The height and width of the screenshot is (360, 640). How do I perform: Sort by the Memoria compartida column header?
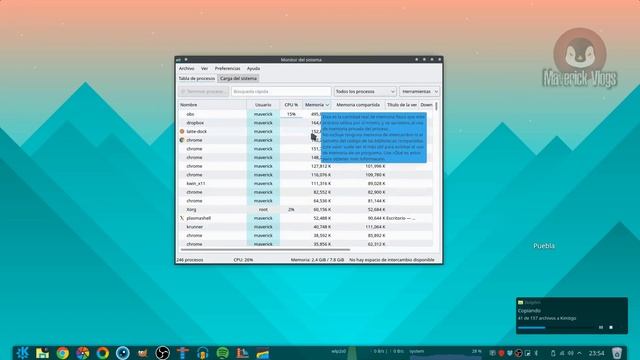click(358, 105)
